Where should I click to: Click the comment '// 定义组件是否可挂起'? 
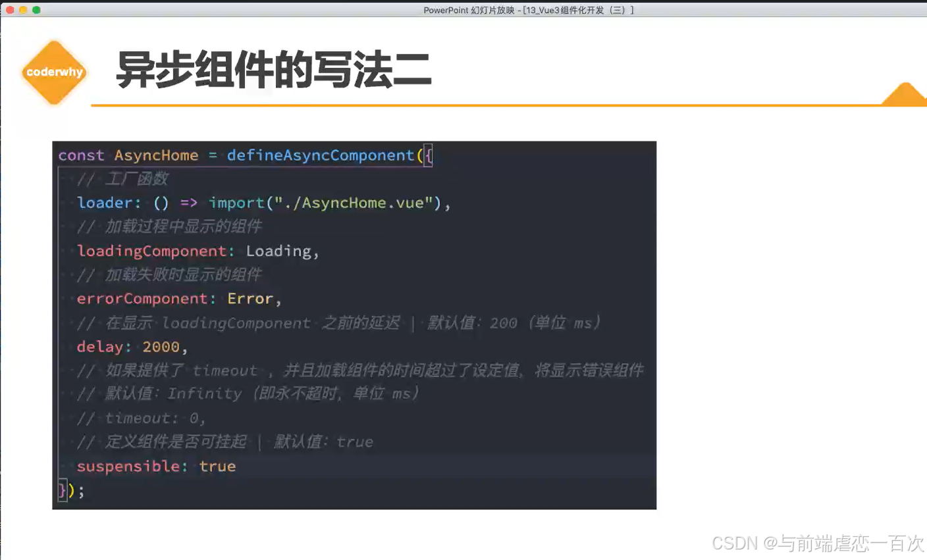(x=225, y=442)
